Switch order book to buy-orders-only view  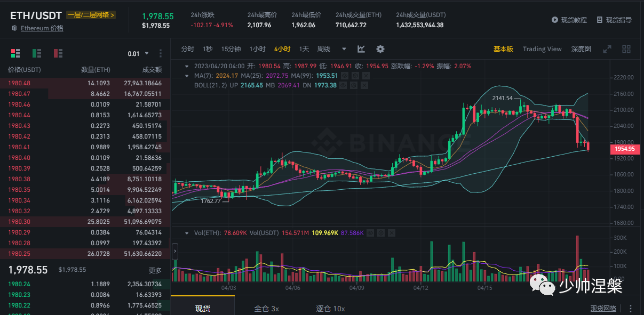(x=37, y=53)
